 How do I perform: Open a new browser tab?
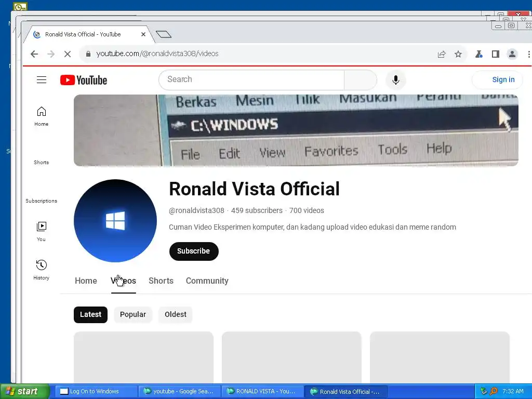click(164, 34)
